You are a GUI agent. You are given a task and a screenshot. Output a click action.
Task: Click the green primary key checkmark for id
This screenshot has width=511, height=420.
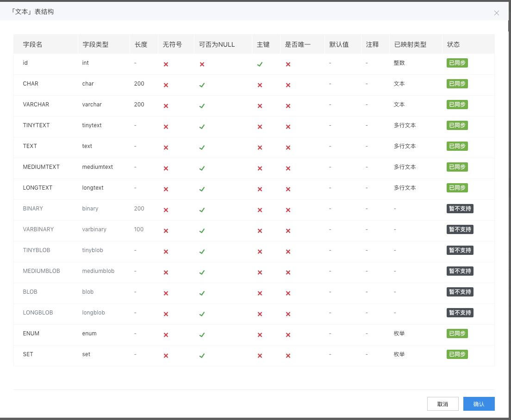260,64
